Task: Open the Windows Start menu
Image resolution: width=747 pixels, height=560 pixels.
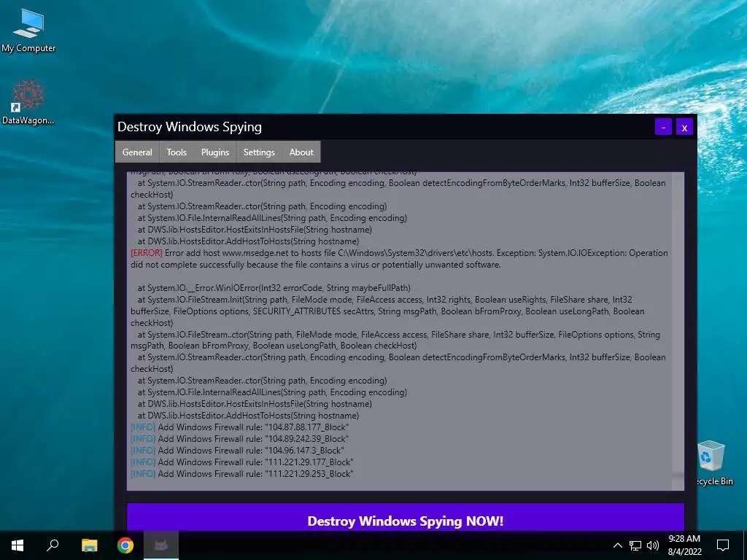Action: (x=18, y=545)
